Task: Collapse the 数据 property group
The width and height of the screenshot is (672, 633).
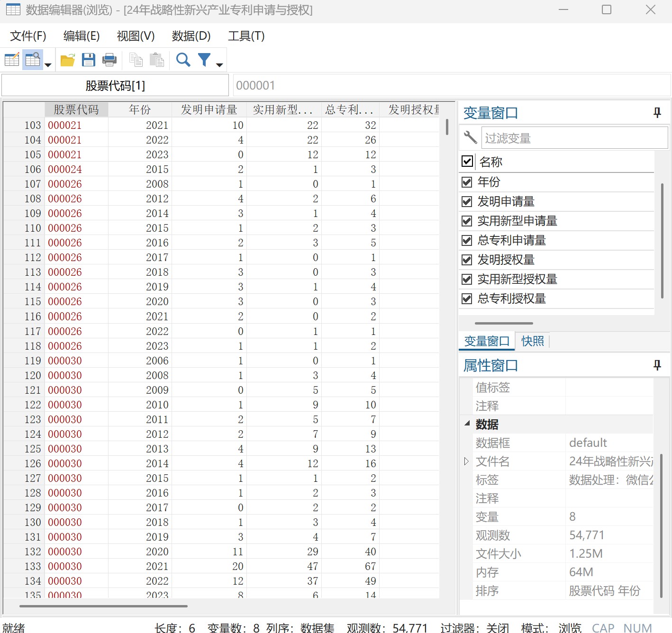Action: coord(467,424)
